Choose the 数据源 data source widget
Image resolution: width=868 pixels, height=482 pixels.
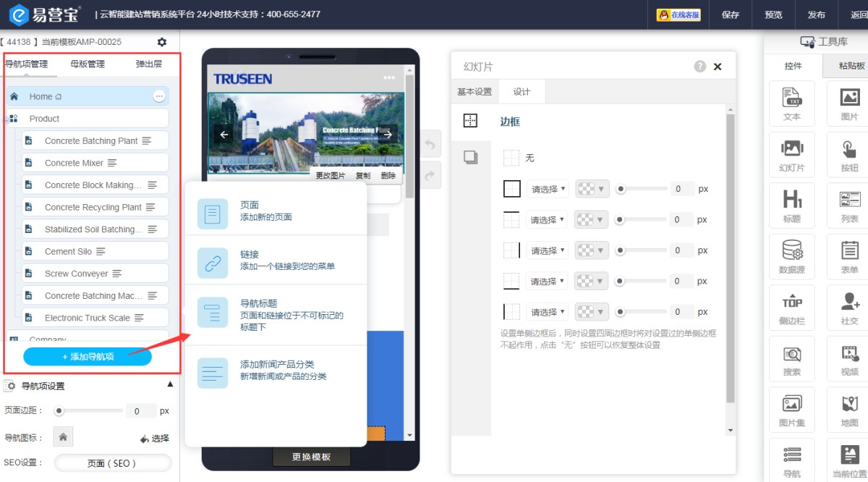click(792, 256)
